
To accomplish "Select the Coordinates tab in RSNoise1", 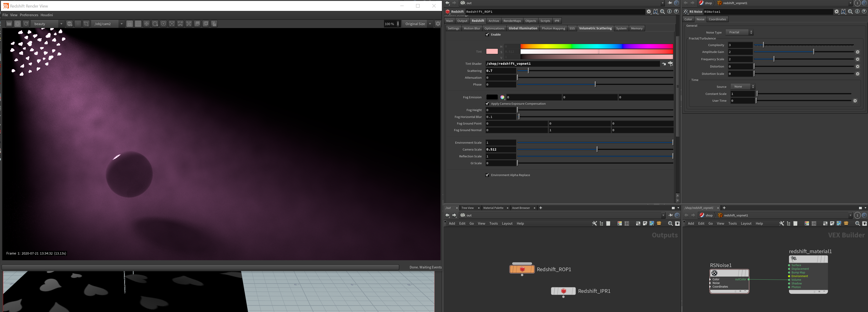I will click(x=717, y=19).
